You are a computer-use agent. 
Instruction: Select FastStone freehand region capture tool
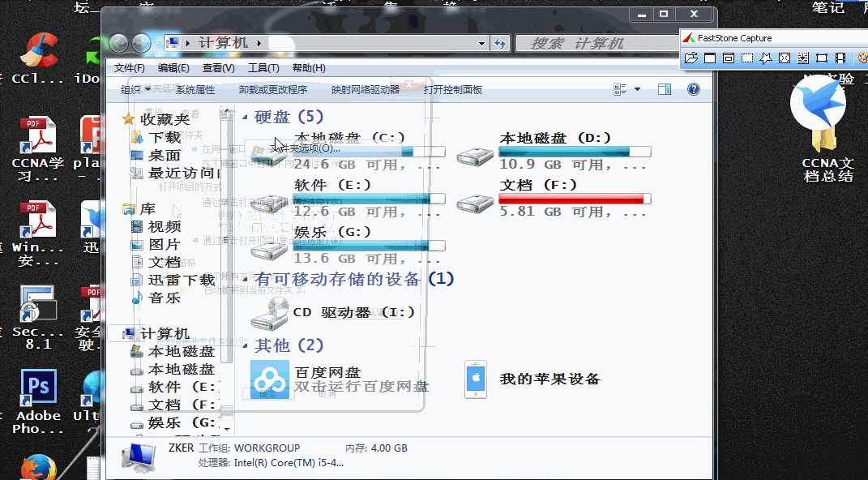(766, 58)
